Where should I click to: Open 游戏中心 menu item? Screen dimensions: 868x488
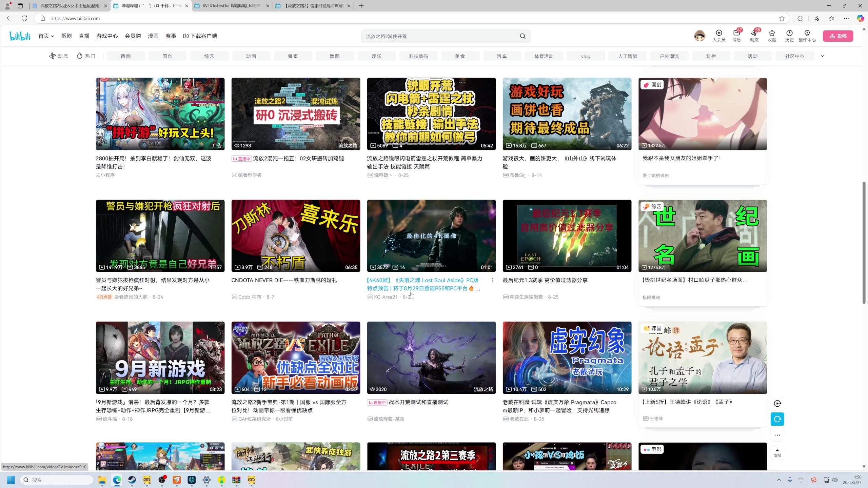[x=107, y=36]
